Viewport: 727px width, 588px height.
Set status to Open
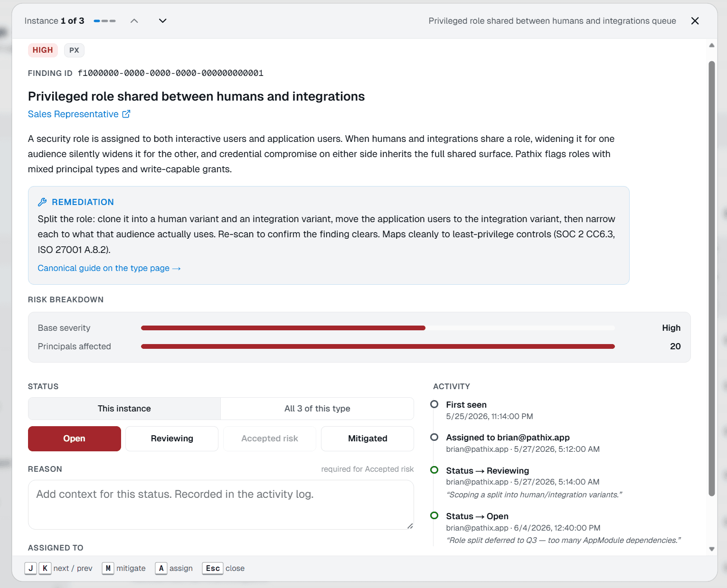(x=75, y=439)
